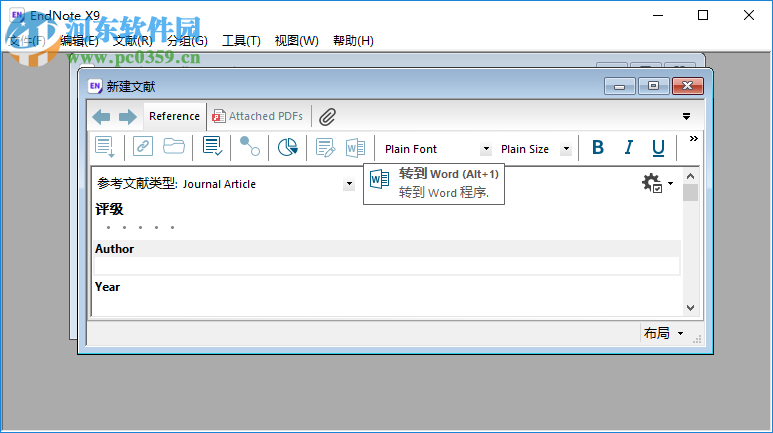The image size is (773, 433).
Task: Open the tab bar options arrow at right
Action: click(686, 116)
